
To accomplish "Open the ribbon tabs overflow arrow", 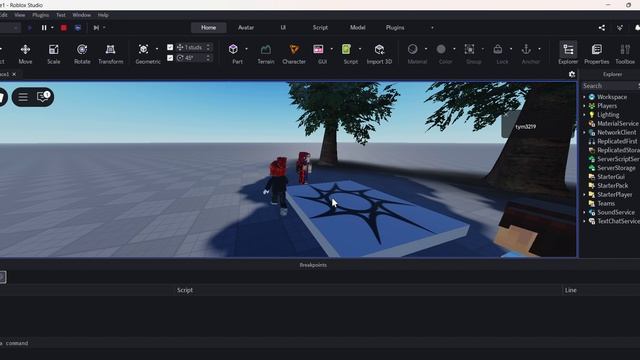I will 432,28.
